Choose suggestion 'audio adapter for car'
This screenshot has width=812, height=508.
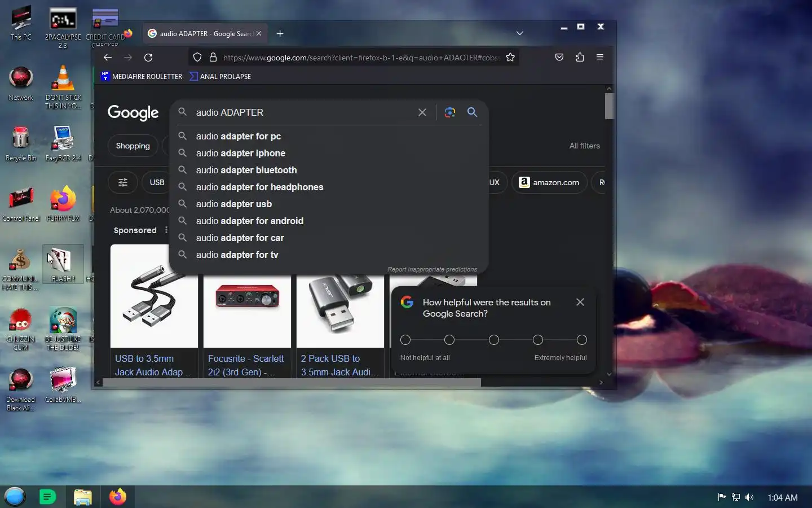coord(329,238)
